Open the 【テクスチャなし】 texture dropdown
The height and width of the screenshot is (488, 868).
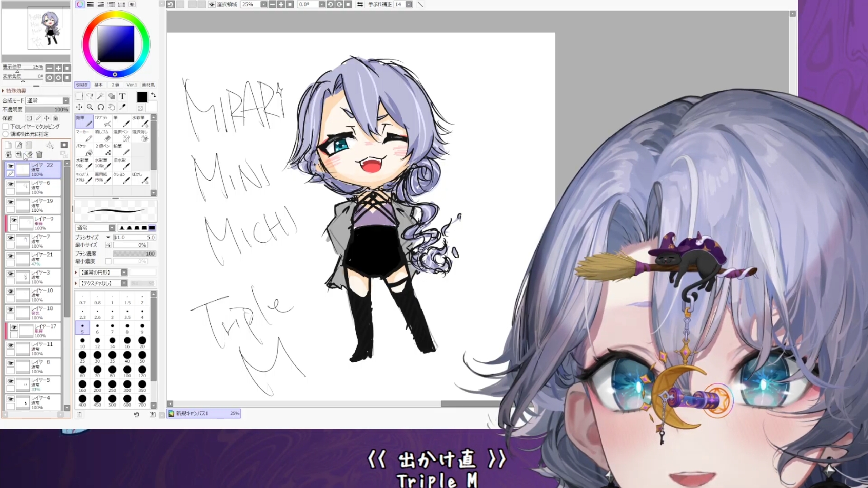[124, 283]
